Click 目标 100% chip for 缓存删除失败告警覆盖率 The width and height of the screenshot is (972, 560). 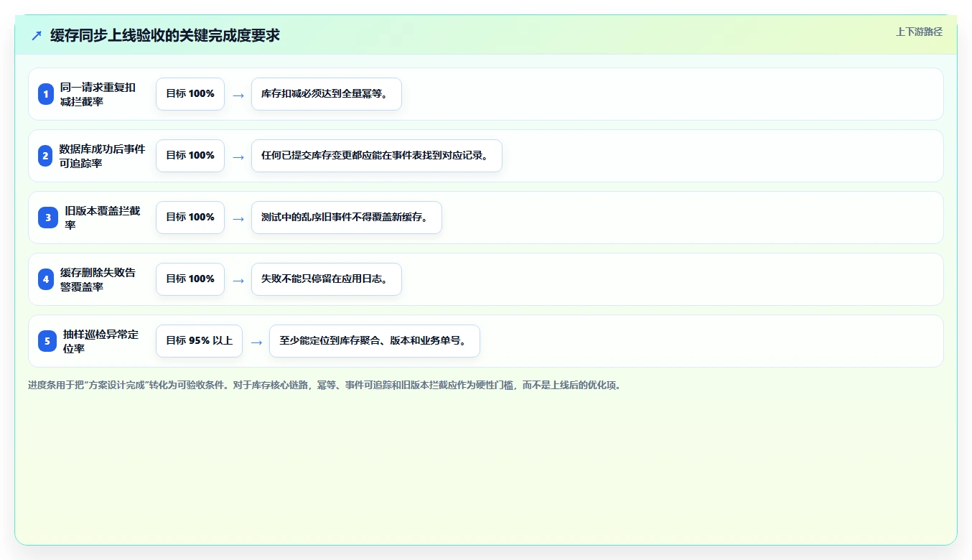click(x=190, y=279)
